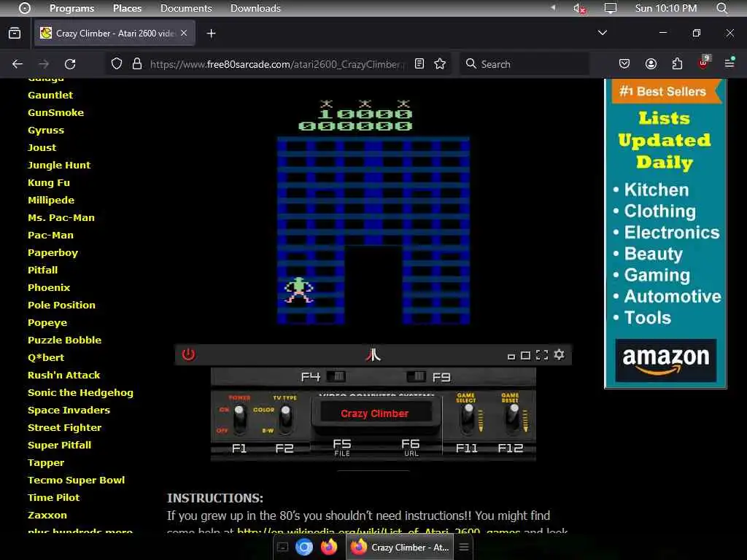Screen dimensions: 747x560
Task: Click the Atari logo in emulator bar
Action: pyautogui.click(x=373, y=355)
